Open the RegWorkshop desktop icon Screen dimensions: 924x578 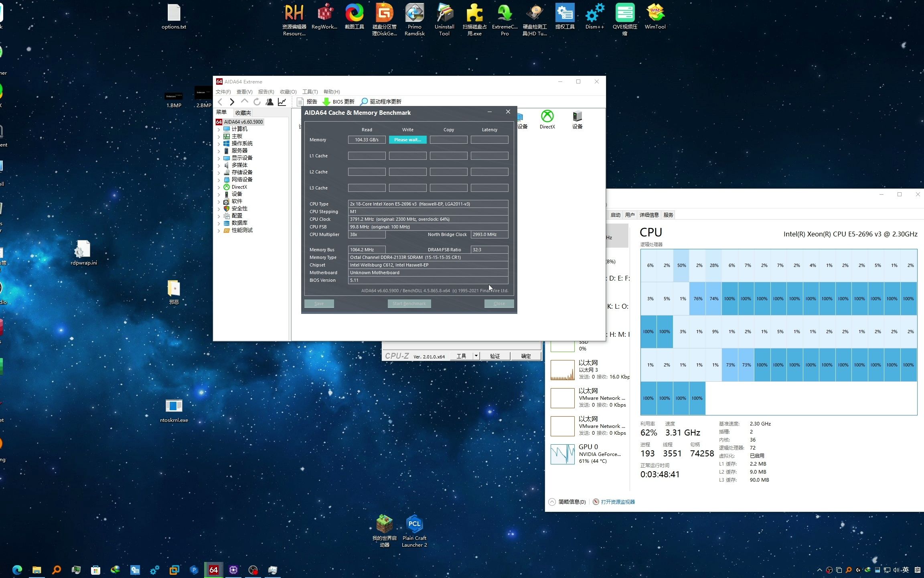click(324, 17)
